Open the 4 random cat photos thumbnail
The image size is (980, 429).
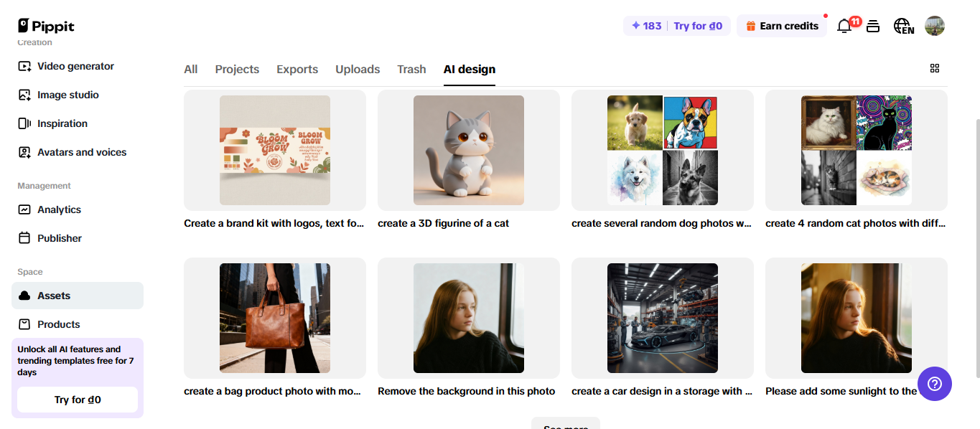857,150
